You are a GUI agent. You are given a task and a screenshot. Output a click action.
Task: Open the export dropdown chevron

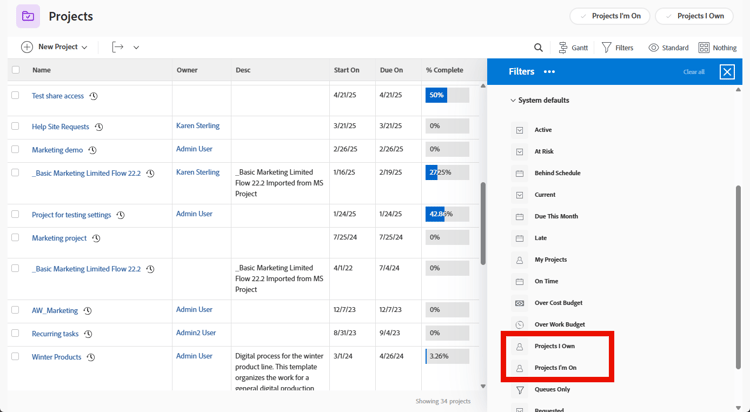[x=136, y=47]
